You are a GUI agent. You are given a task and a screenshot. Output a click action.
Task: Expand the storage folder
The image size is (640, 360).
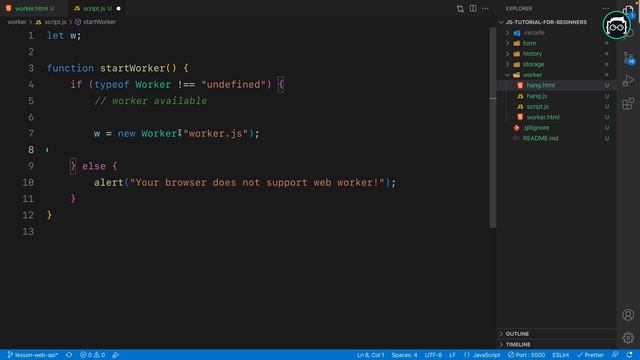click(533, 64)
